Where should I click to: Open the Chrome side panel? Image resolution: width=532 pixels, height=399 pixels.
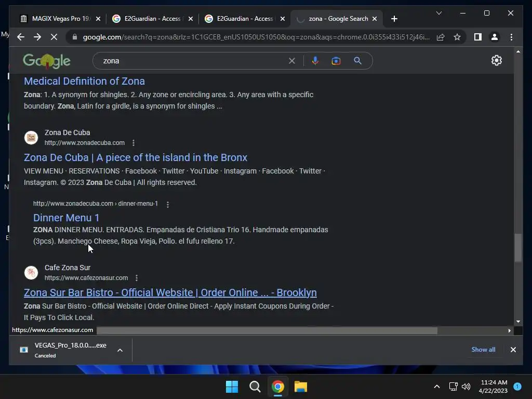478,37
